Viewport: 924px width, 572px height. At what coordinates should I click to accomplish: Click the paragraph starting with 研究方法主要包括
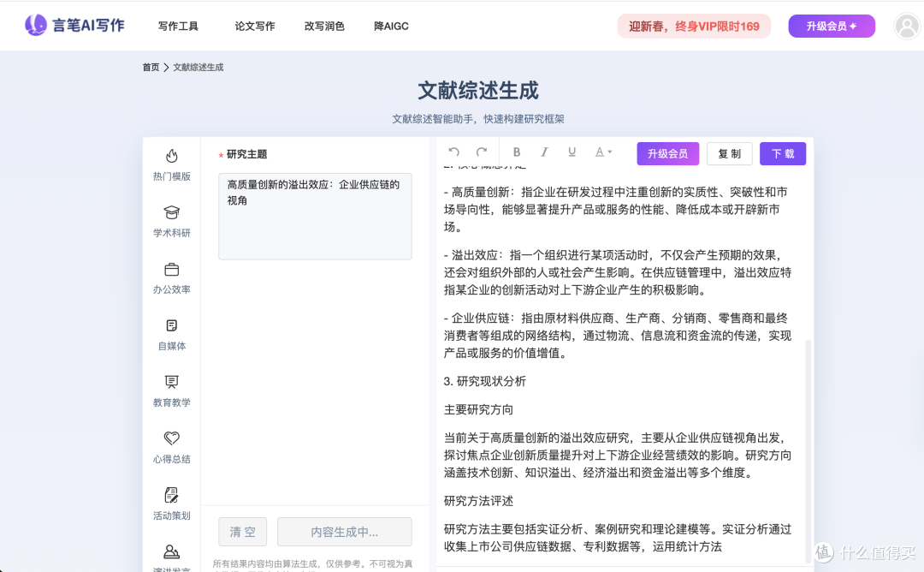pyautogui.click(x=617, y=538)
